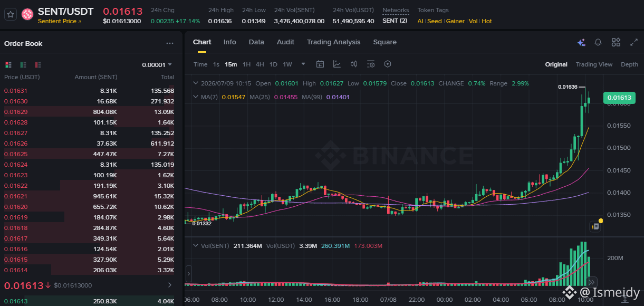Image resolution: width=644 pixels, height=306 pixels.
Task: Open Order Book more options menu
Action: click(170, 43)
